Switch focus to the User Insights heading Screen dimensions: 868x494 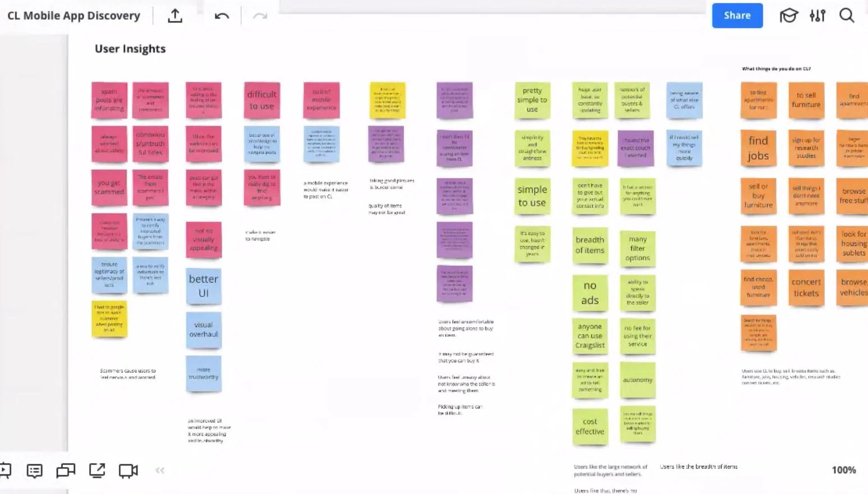tap(130, 49)
